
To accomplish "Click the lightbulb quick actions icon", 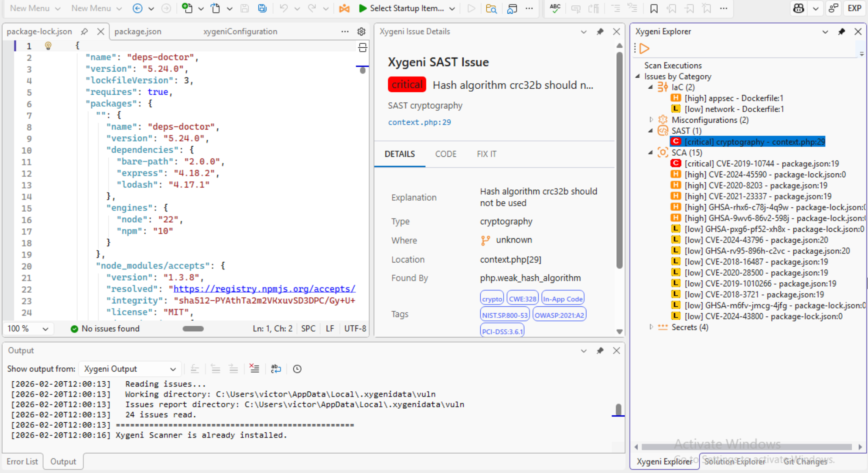I will click(x=48, y=46).
